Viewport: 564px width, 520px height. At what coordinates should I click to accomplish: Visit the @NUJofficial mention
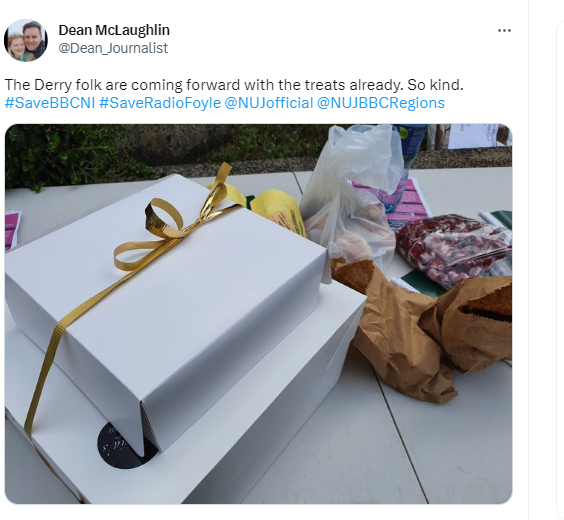[269, 103]
